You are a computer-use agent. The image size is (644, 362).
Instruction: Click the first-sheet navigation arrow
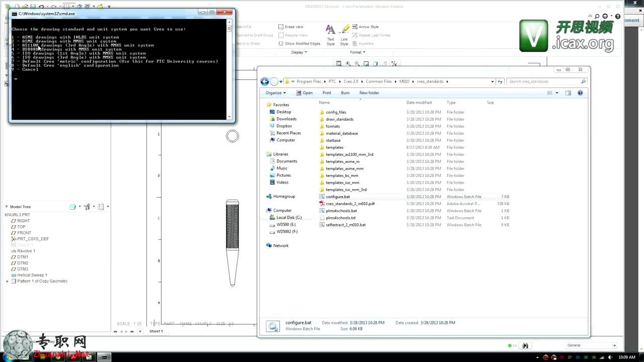(x=116, y=331)
